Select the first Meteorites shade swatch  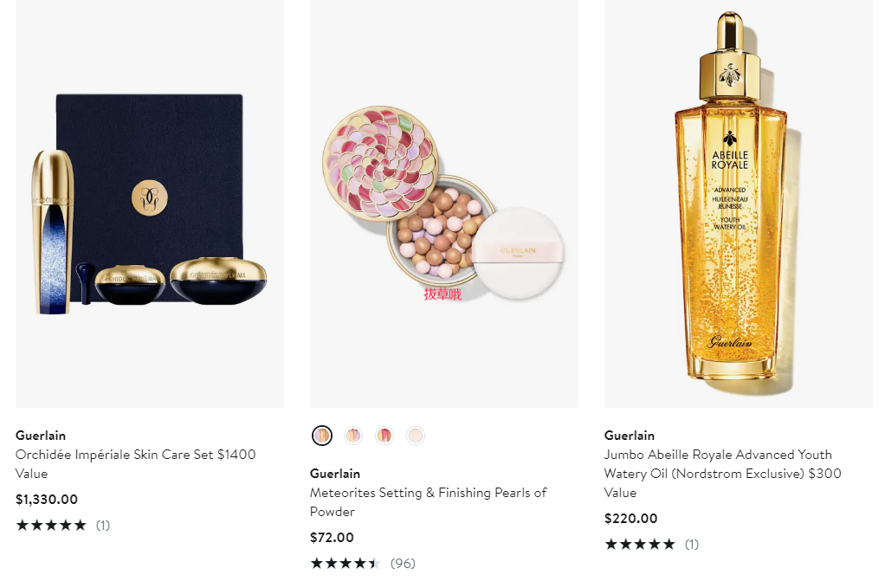[322, 436]
